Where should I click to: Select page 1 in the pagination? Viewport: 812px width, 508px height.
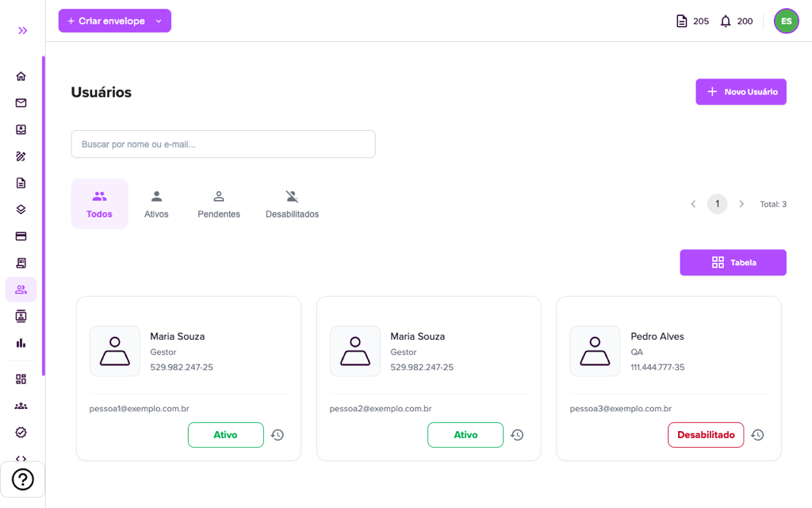tap(717, 204)
